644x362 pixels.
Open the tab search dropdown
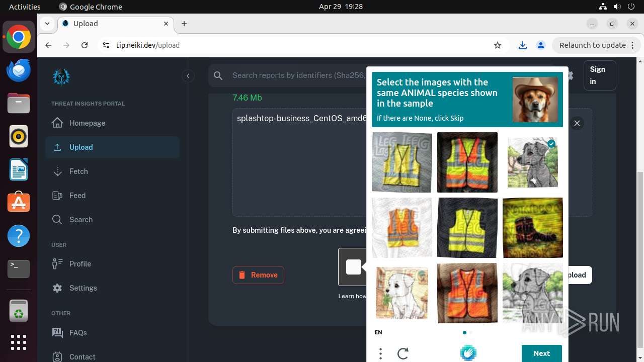[x=47, y=23]
